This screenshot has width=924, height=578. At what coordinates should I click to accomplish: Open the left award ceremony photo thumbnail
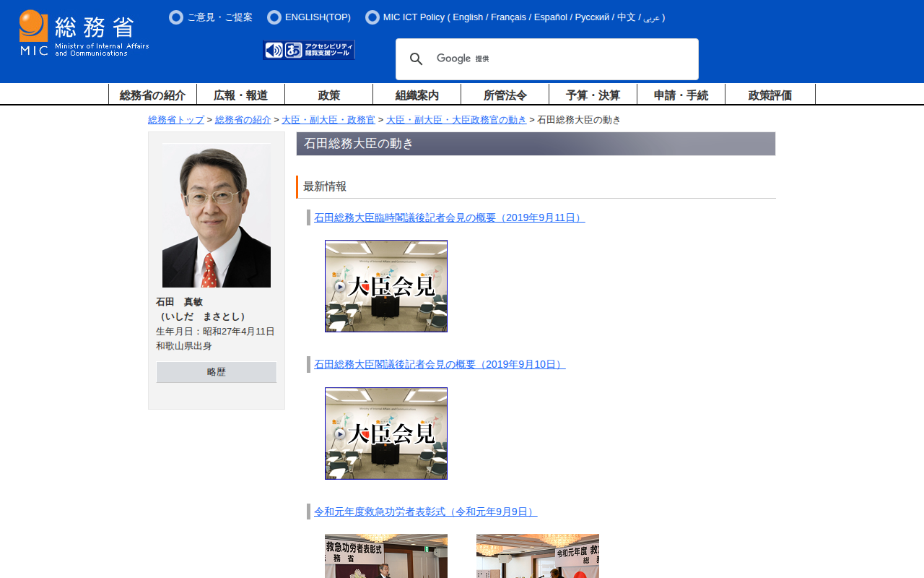[386, 556]
